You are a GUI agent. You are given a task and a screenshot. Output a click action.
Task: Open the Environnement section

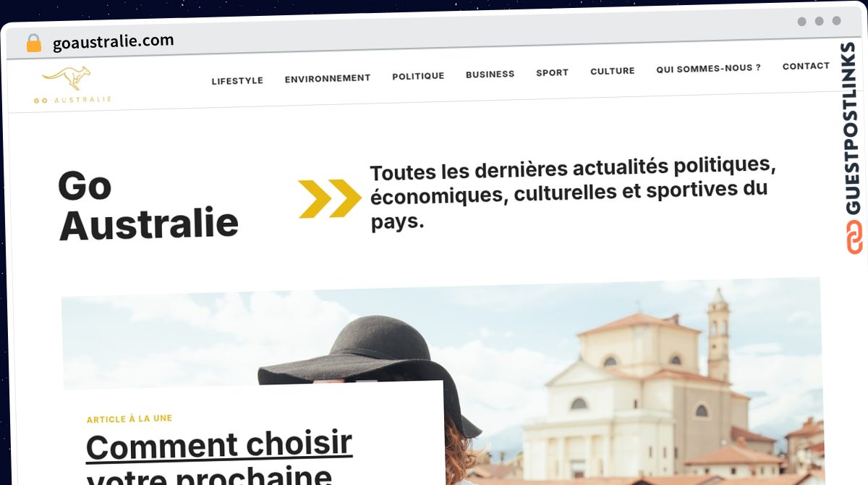pyautogui.click(x=328, y=78)
